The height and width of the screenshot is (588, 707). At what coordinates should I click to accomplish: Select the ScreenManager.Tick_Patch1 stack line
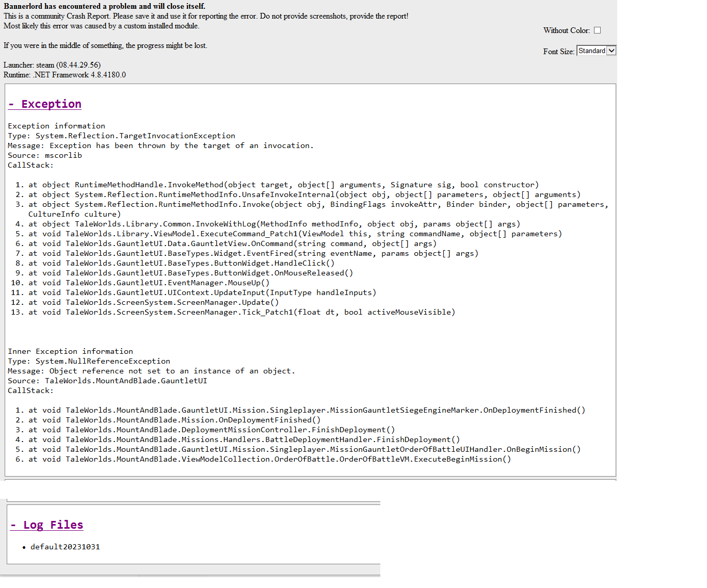point(242,312)
